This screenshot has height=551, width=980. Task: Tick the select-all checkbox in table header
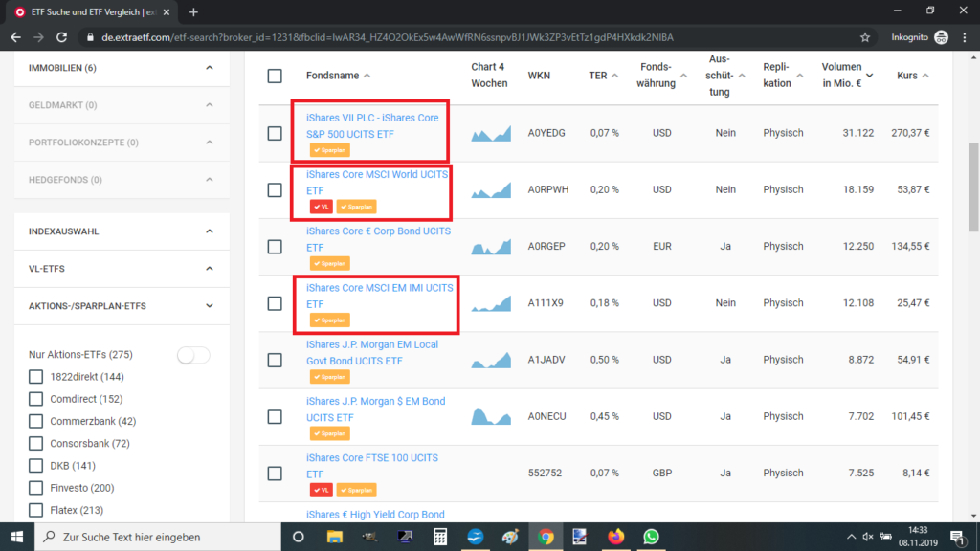pos(275,77)
